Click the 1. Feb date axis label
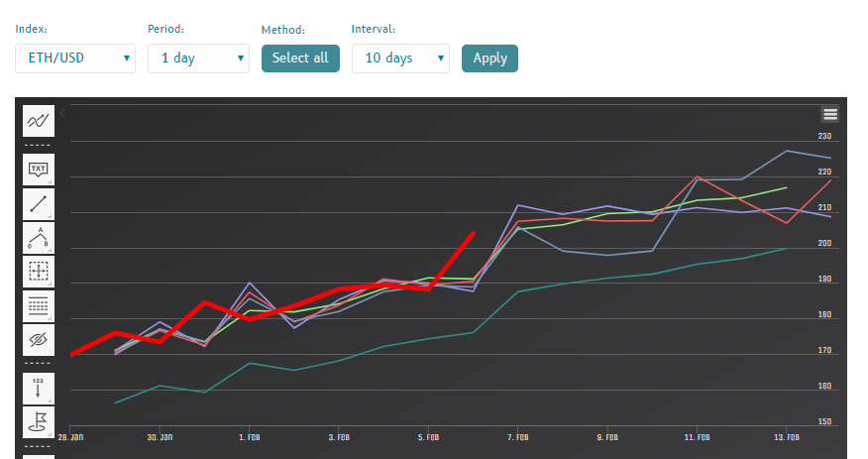The width and height of the screenshot is (868, 459). pyautogui.click(x=250, y=437)
